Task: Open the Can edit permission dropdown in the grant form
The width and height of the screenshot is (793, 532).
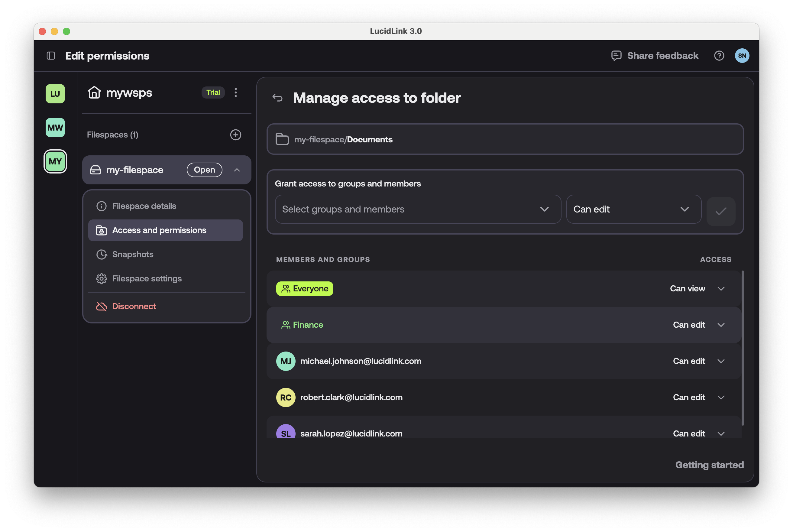Action: 634,209
